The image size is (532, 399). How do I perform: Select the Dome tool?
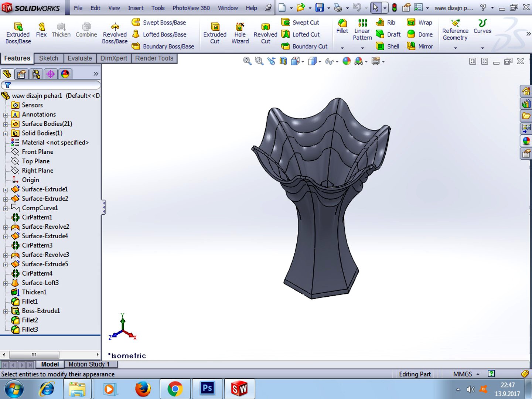coord(420,34)
